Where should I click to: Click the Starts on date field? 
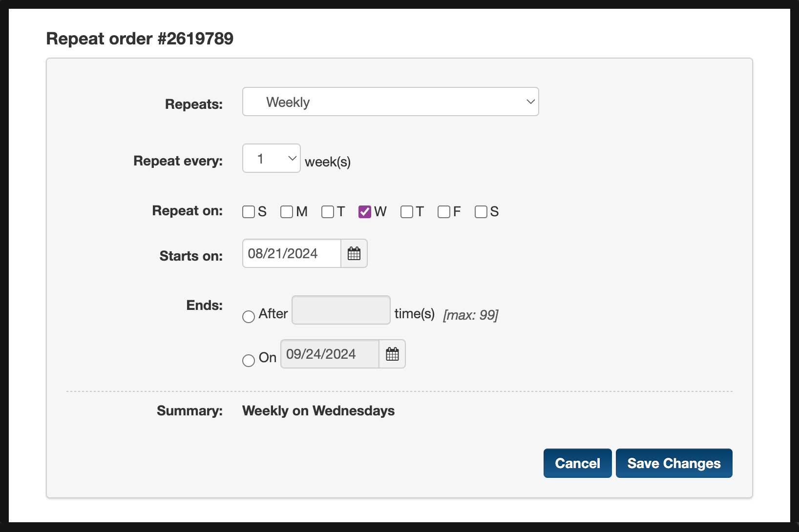coord(291,253)
